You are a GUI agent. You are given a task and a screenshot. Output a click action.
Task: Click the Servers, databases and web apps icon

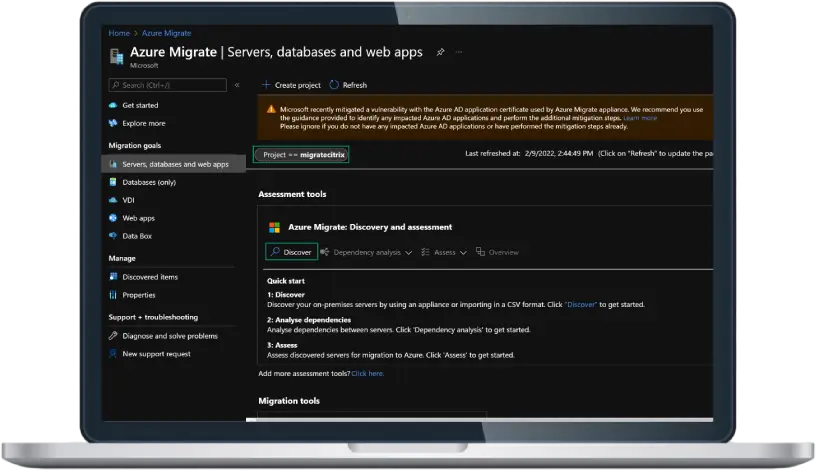tap(113, 164)
